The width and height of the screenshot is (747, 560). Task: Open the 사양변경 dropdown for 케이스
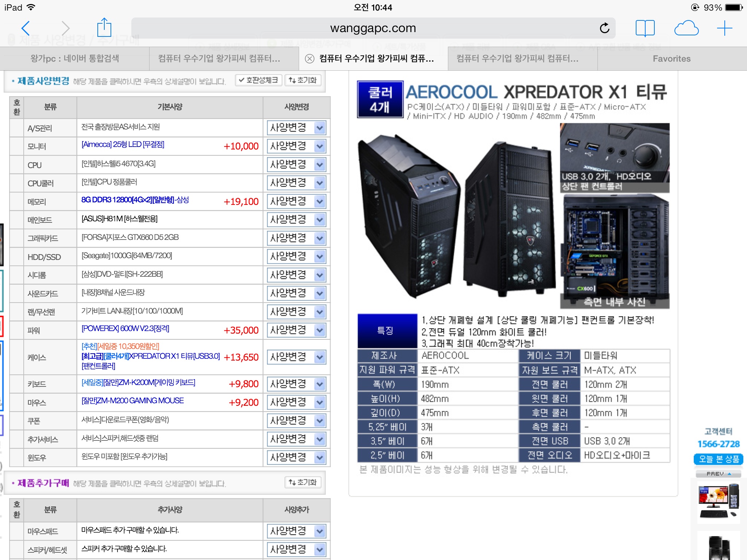coord(296,357)
